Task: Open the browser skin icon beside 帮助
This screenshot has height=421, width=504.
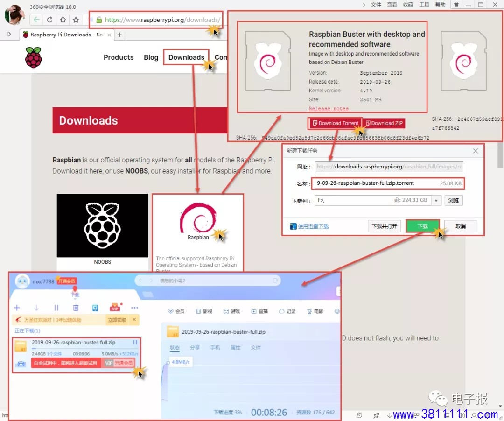Action: point(456,5)
